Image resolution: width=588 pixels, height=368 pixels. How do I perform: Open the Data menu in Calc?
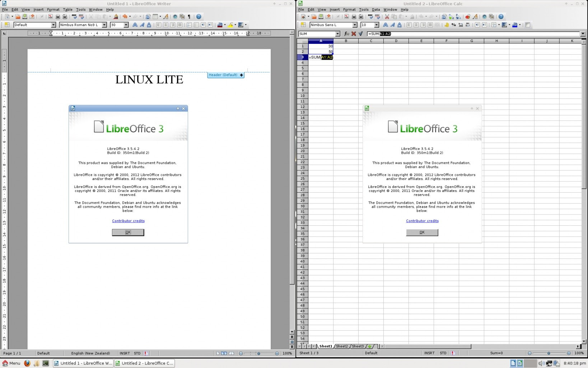[x=376, y=10]
